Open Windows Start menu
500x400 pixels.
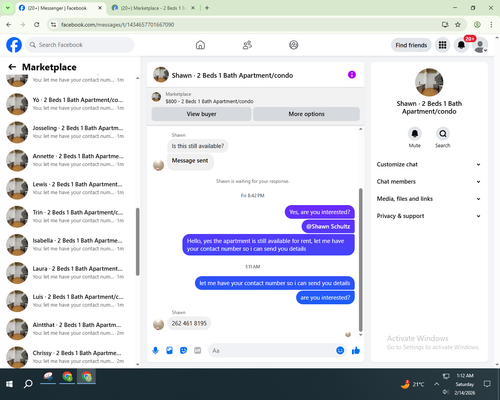(9, 384)
